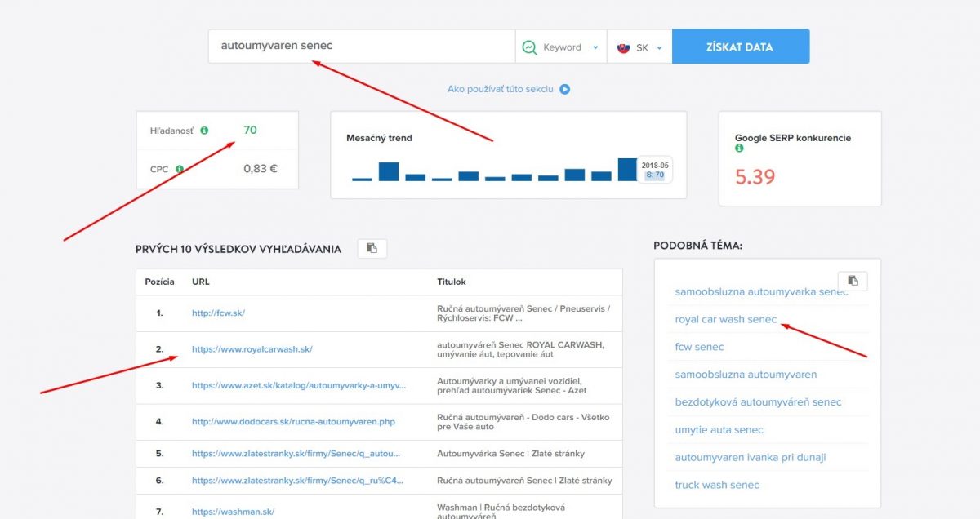The image size is (980, 519).
Task: Select 'samoobsluzna autoumyvarka senec' topic
Action: pos(761,291)
